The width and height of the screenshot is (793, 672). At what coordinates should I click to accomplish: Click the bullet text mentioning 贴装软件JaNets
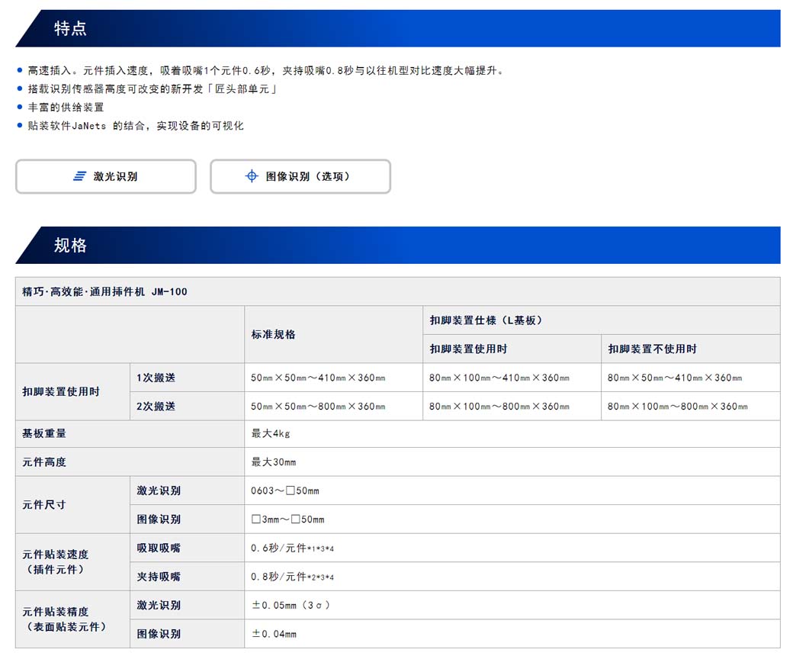click(136, 126)
